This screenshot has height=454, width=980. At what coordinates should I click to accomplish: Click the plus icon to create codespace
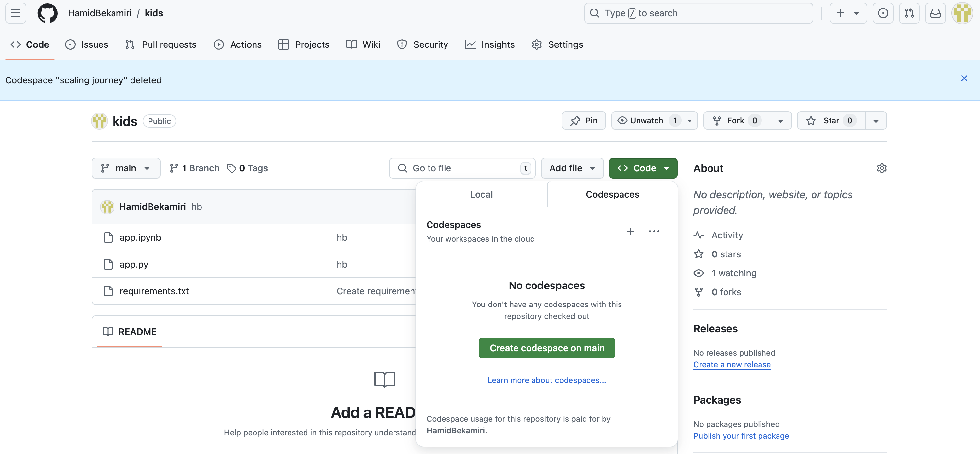click(x=630, y=231)
